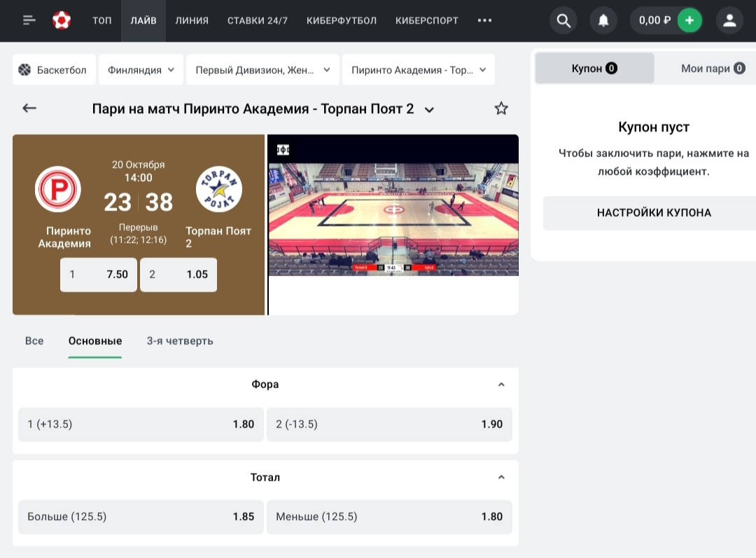
Task: Click the live match video thumbnail
Action: (393, 218)
